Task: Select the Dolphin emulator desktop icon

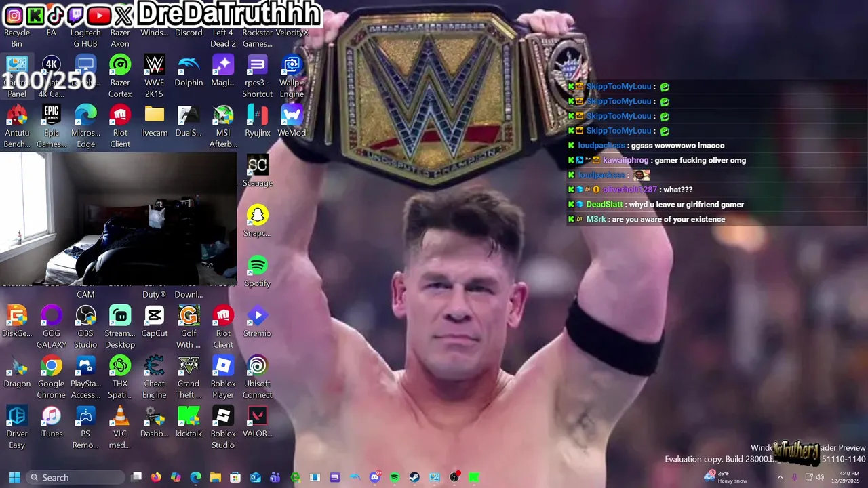Action: click(x=189, y=71)
